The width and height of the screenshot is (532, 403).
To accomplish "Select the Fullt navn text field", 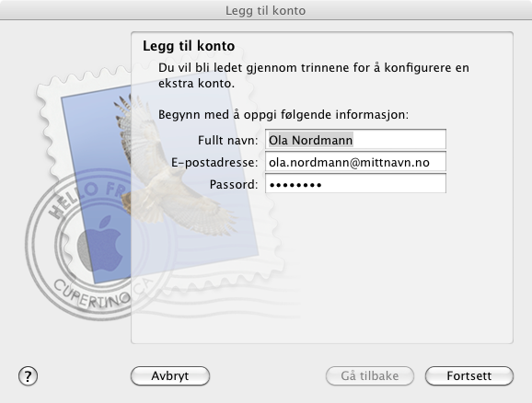I will [355, 140].
